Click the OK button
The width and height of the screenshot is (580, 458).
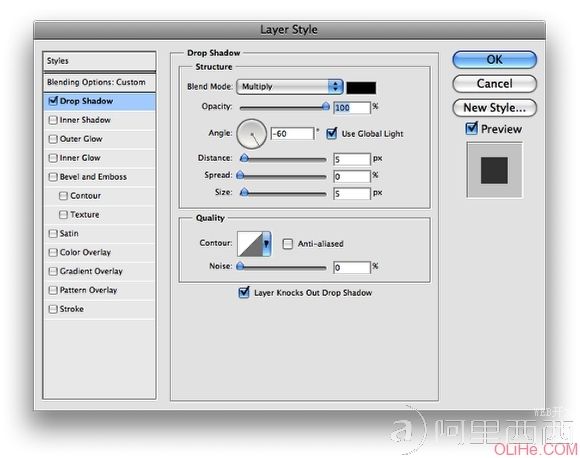click(494, 60)
